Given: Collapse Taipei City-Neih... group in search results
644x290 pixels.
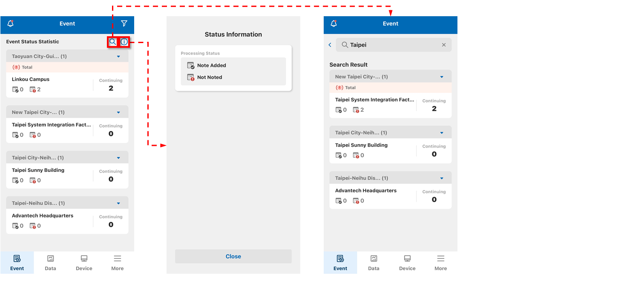Looking at the screenshot, I should pyautogui.click(x=442, y=133).
